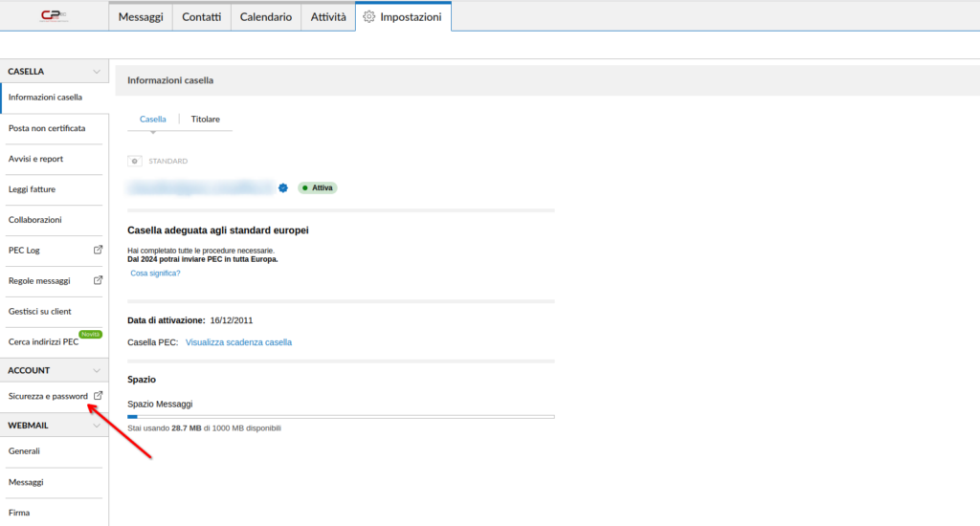This screenshot has width=980, height=526.
Task: Click external link icon beside Regole messaggi
Action: pos(97,281)
